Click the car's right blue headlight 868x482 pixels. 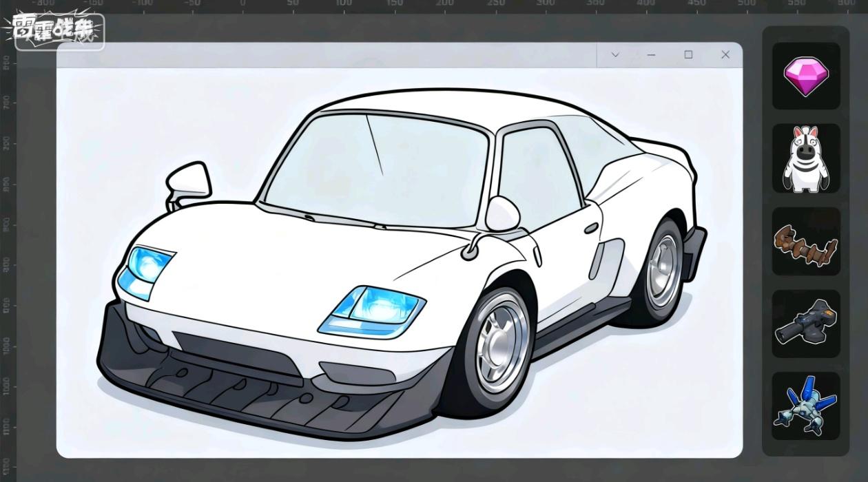[373, 311]
